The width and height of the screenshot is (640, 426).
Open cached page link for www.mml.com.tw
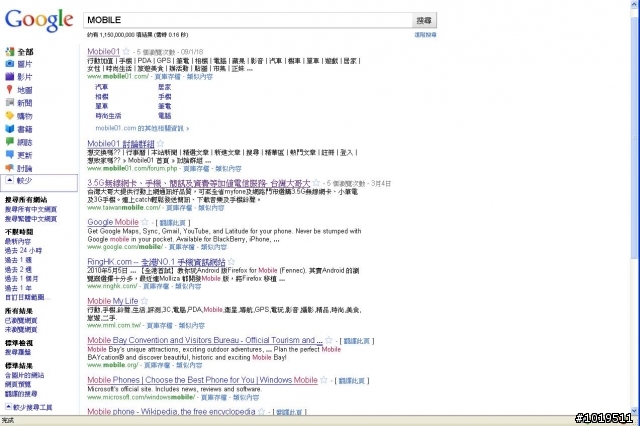pyautogui.click(x=160, y=326)
